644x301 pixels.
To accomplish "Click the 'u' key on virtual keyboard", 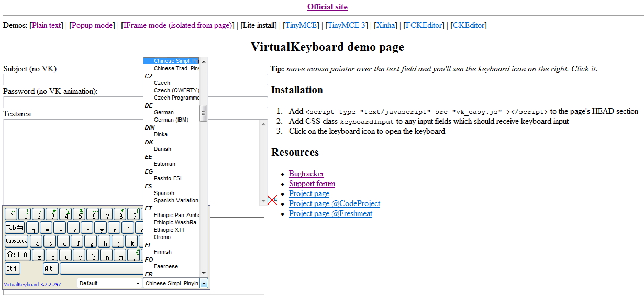I will click(x=114, y=228).
